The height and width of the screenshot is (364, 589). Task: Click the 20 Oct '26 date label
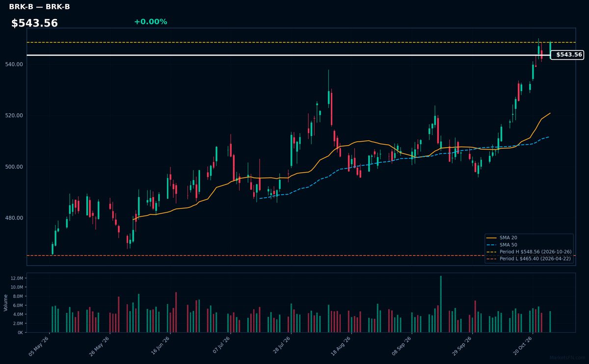pos(524,346)
